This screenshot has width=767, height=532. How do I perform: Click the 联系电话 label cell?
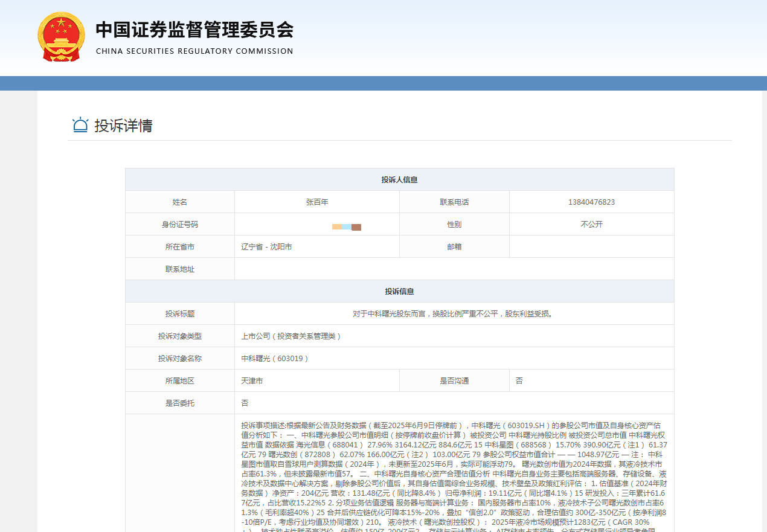tap(454, 202)
